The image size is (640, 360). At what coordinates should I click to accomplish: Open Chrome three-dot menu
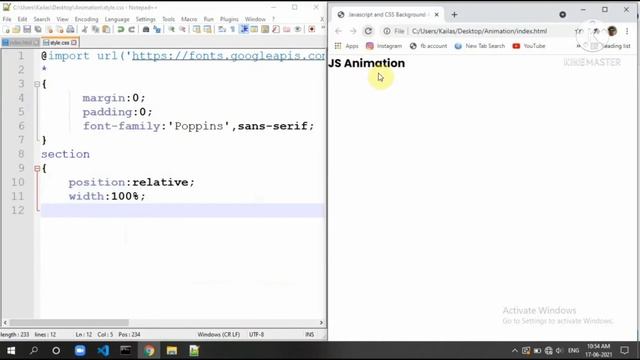tap(627, 31)
